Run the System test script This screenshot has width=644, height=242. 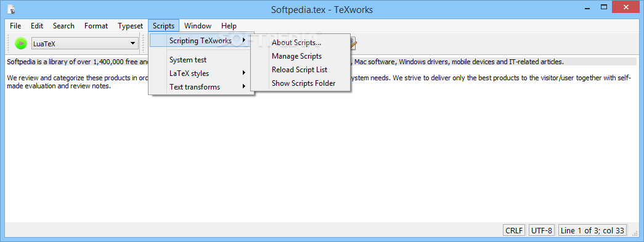pos(200,60)
